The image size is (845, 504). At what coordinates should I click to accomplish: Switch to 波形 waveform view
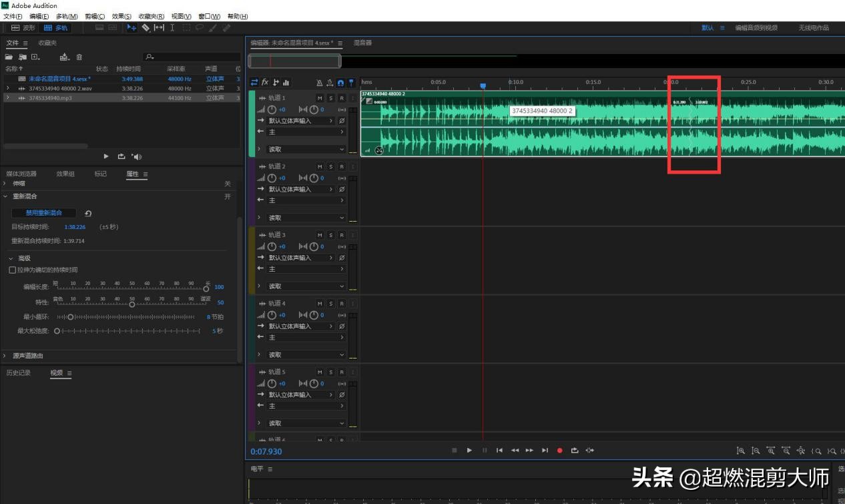pyautogui.click(x=23, y=28)
